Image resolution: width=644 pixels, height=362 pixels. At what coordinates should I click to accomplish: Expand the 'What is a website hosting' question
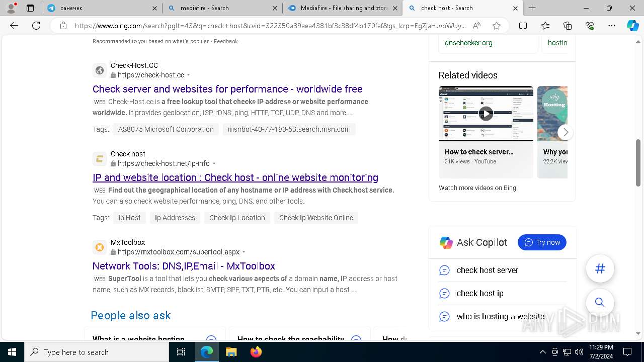[211, 339]
